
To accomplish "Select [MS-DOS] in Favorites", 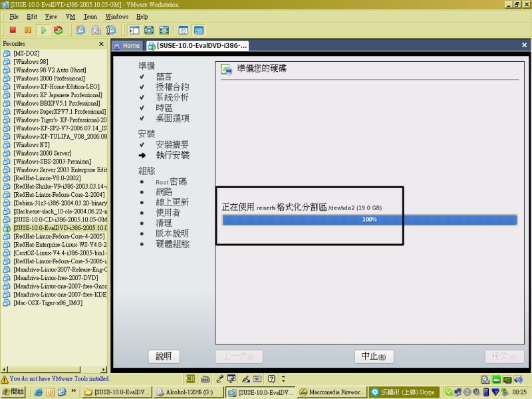I will (26, 53).
